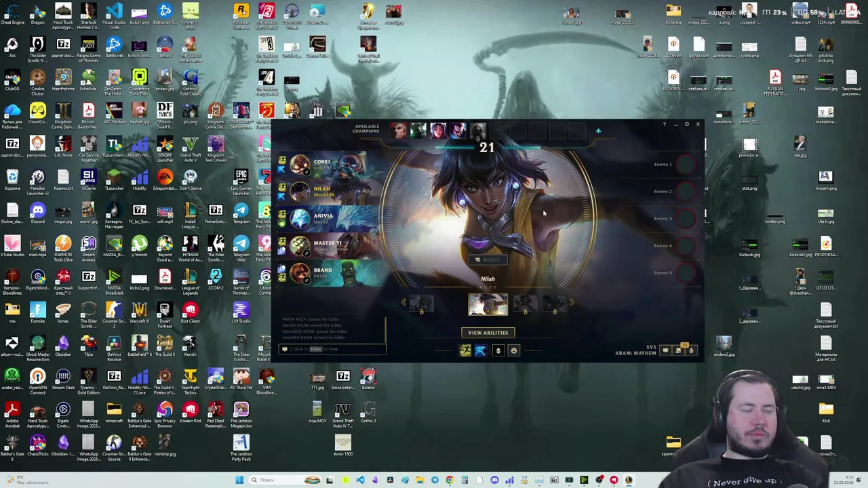Click the BOOST button under Nilah
The height and width of the screenshot is (488, 868).
coord(488,260)
